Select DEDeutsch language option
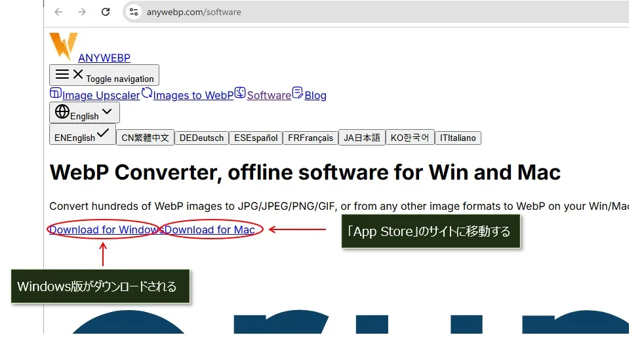This screenshot has height=354, width=644. click(202, 138)
